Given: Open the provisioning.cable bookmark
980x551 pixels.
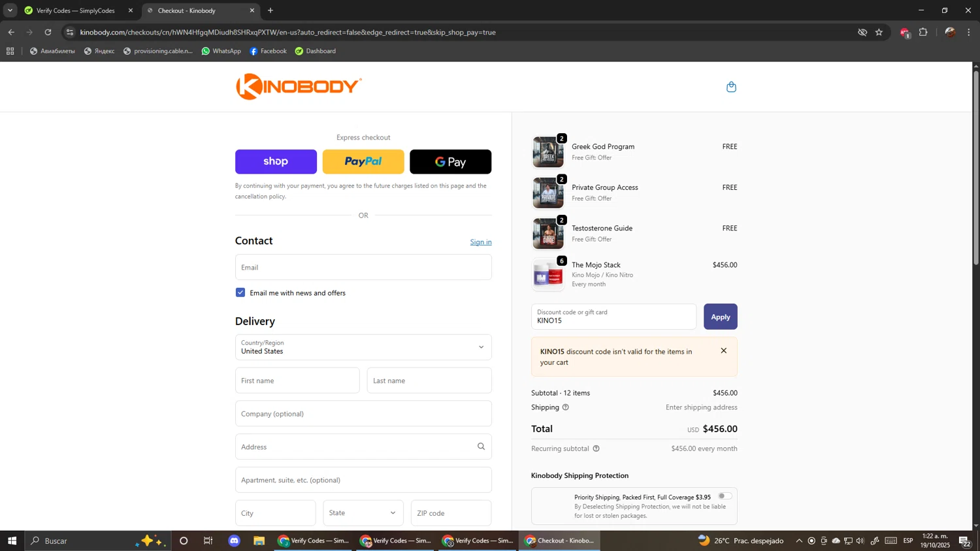Looking at the screenshot, I should click(x=158, y=51).
